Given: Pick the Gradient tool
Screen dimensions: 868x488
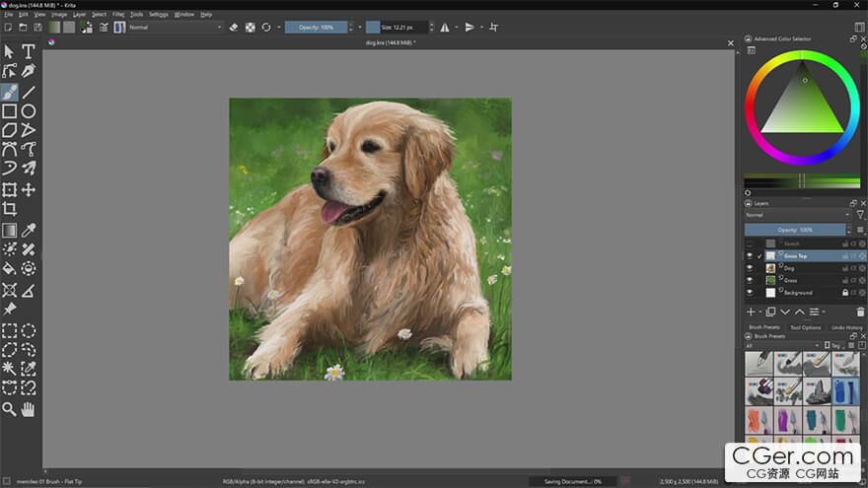Looking at the screenshot, I should 9,230.
